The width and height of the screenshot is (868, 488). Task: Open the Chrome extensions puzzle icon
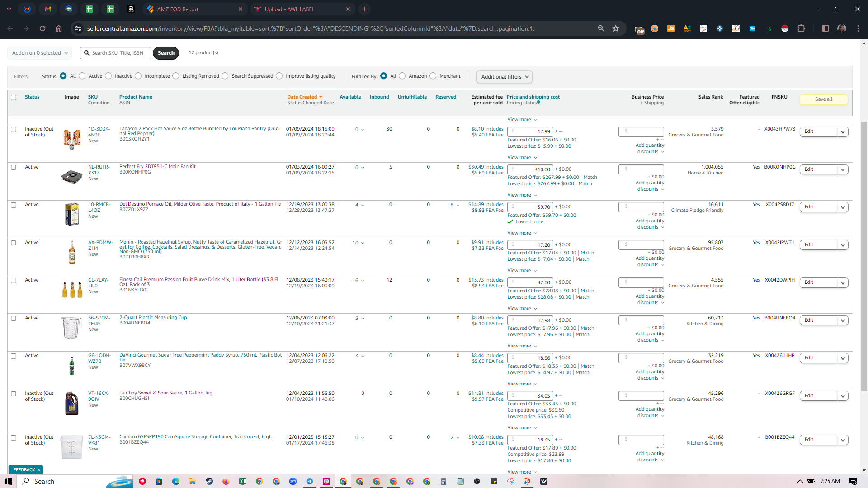[x=801, y=28]
